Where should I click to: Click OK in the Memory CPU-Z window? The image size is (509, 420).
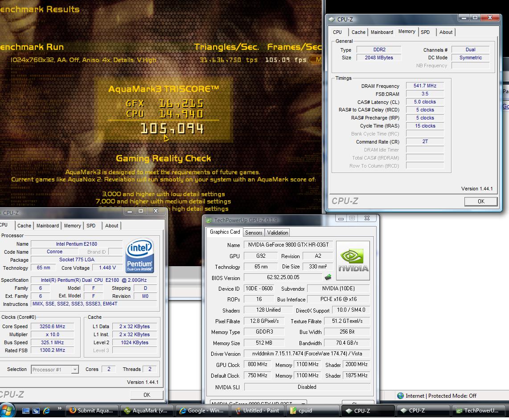[x=481, y=202]
